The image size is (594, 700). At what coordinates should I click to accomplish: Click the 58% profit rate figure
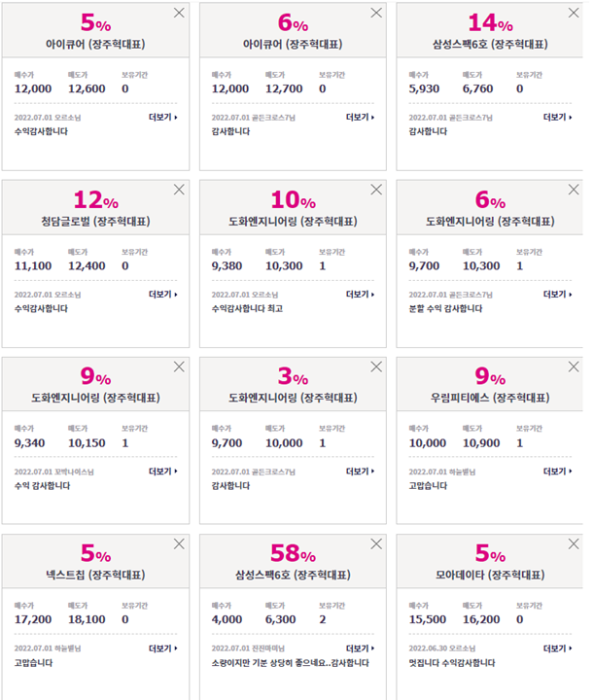click(293, 553)
